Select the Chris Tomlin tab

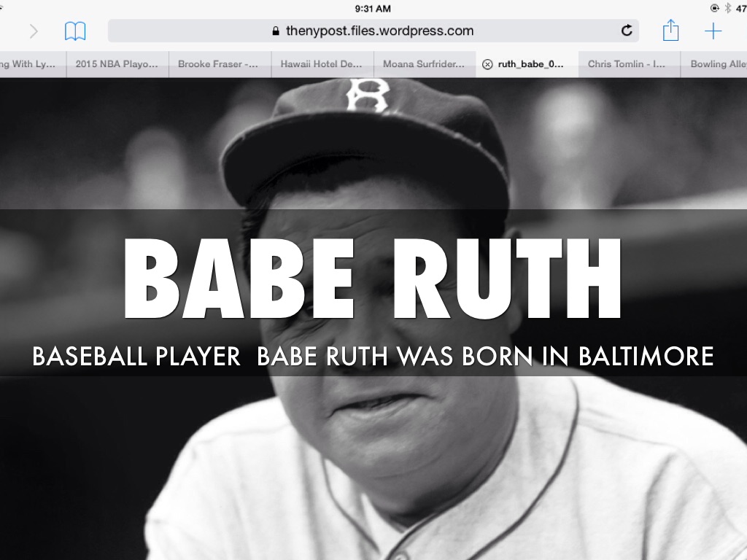(x=627, y=64)
